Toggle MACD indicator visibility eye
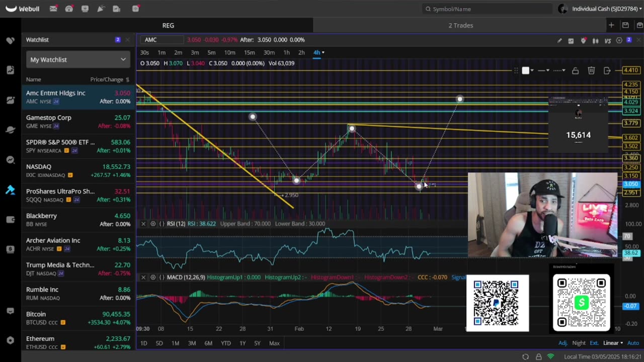The height and width of the screenshot is (362, 644). [153, 277]
